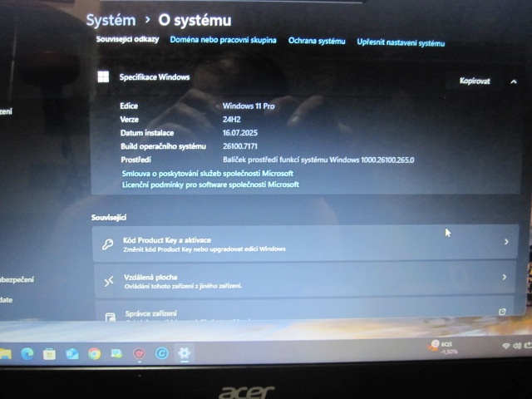Select the Balíček prostředí funkcí value
The height and width of the screenshot is (399, 532).
(318, 160)
